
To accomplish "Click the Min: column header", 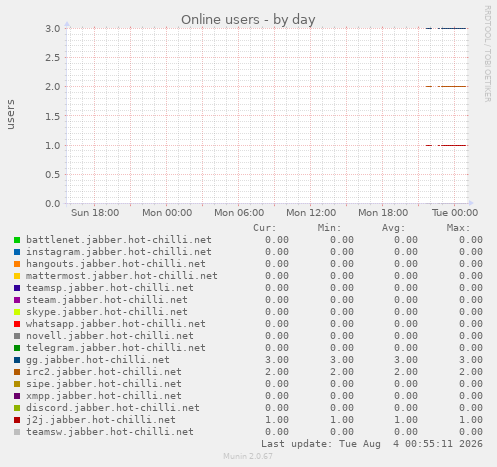I will click(329, 228).
